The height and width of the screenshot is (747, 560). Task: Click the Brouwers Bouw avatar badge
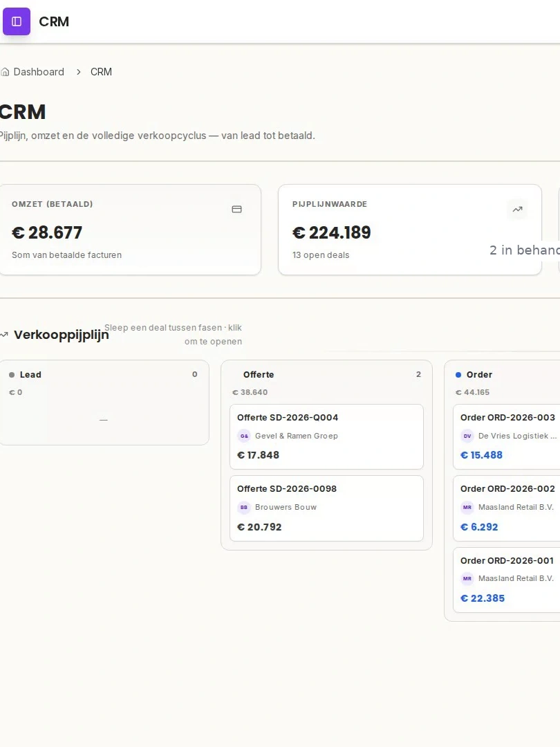244,508
